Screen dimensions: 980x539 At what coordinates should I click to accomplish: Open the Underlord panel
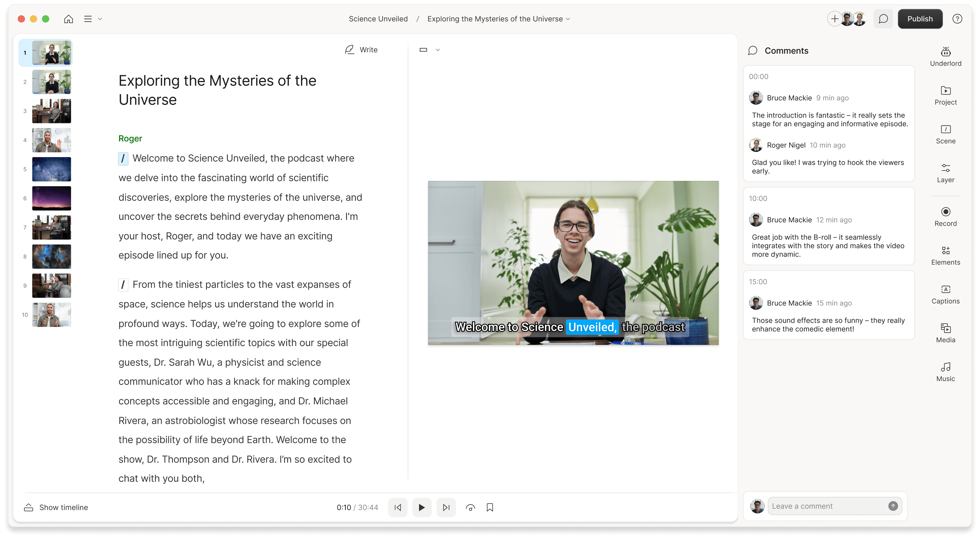946,56
